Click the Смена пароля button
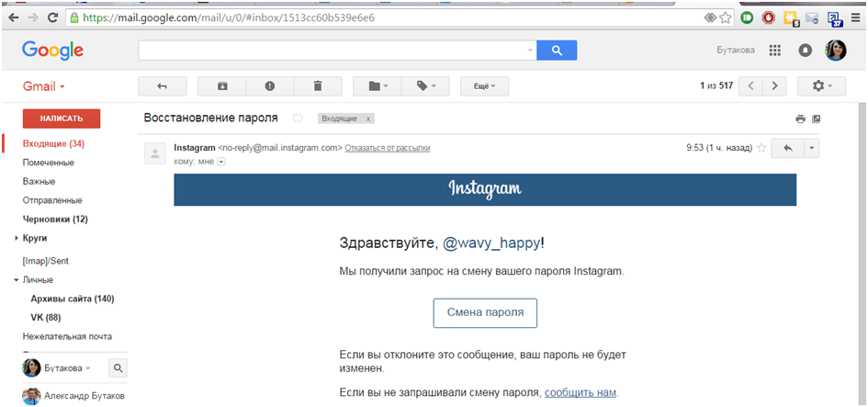868x407 pixels. (485, 313)
